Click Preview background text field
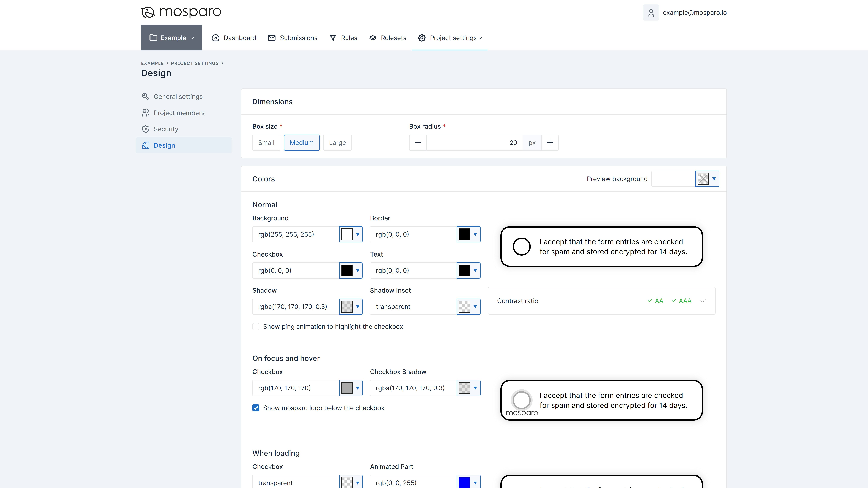The height and width of the screenshot is (488, 868). click(673, 179)
